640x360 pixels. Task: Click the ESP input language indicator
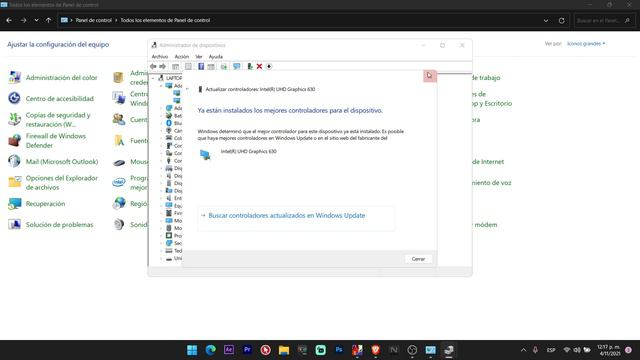(x=551, y=350)
